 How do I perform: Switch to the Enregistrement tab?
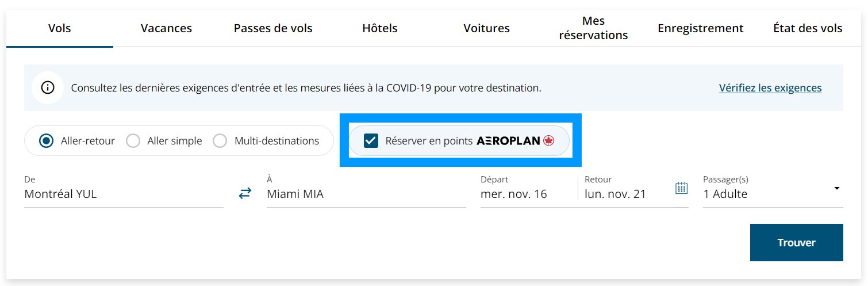(x=700, y=28)
